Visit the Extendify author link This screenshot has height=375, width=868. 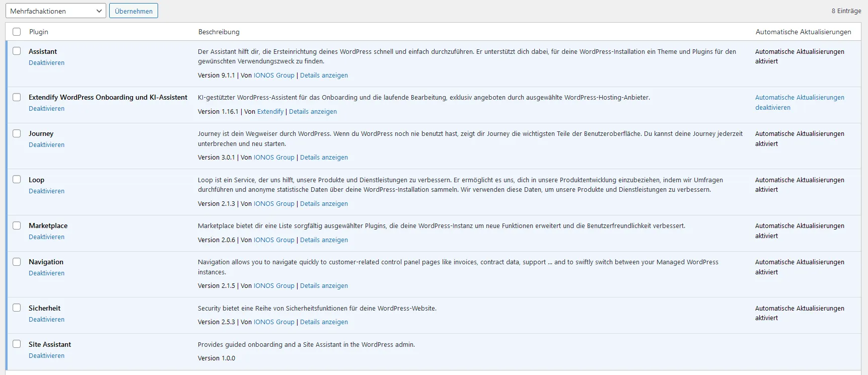click(x=270, y=112)
